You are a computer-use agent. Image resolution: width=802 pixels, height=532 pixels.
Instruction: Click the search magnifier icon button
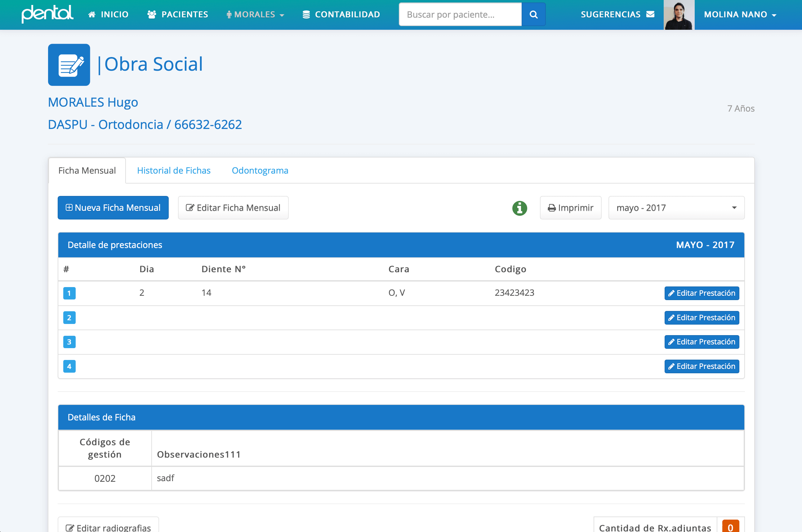(533, 15)
